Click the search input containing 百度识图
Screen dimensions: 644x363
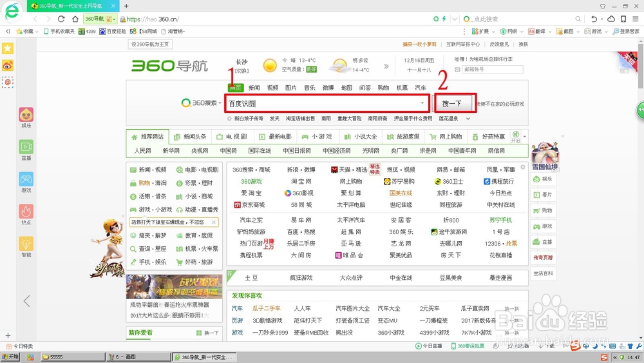pos(326,103)
